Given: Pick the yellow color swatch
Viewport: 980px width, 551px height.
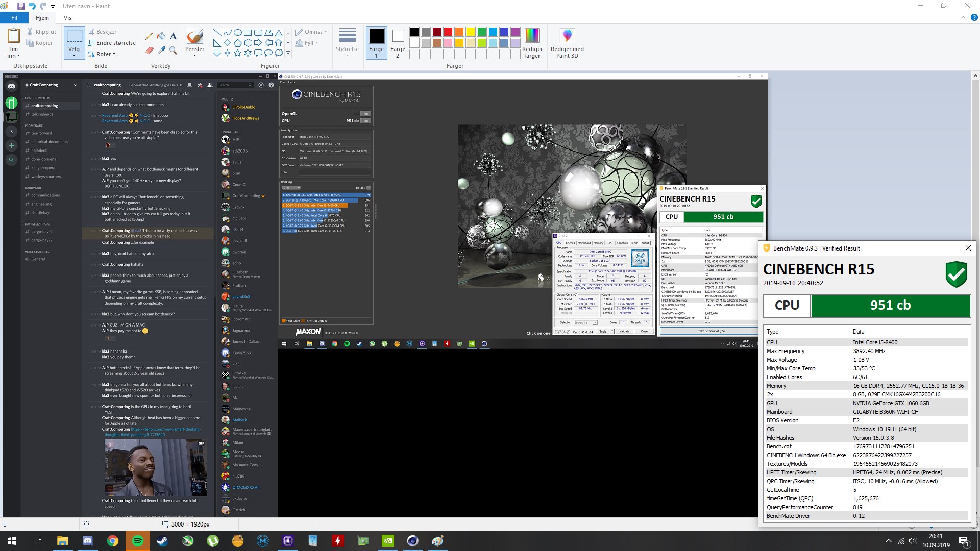Looking at the screenshot, I should click(470, 32).
